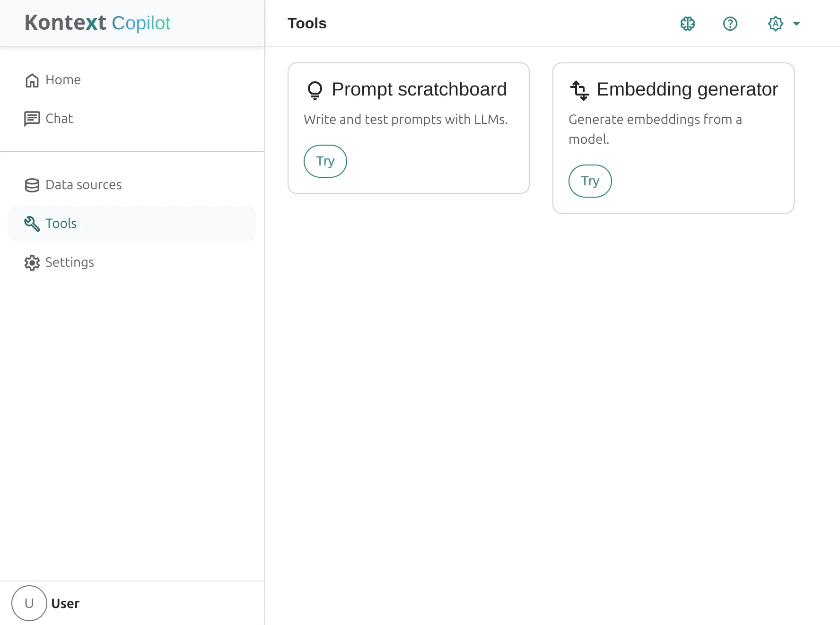
Task: Click the circular U user avatar
Action: point(29,603)
